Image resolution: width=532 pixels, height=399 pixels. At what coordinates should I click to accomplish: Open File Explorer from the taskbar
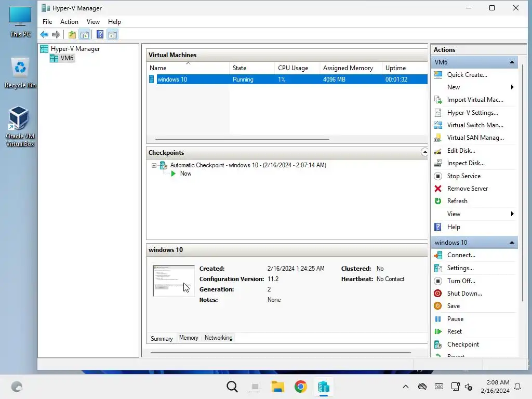coord(277,387)
